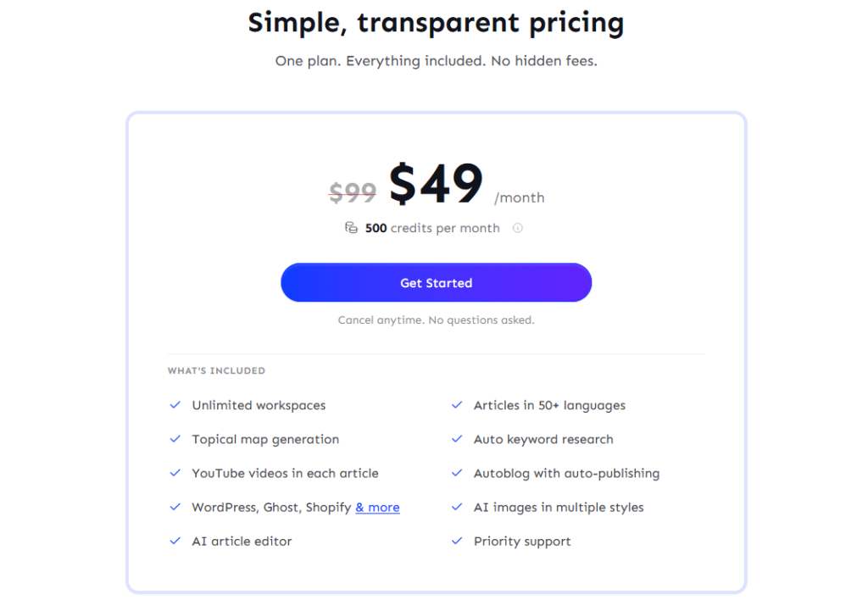
Task: Click the $49 price text
Action: point(436,183)
